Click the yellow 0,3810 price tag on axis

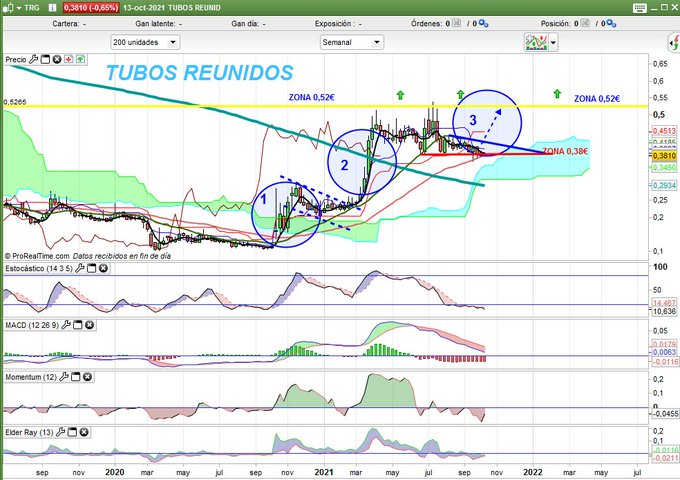click(x=664, y=156)
